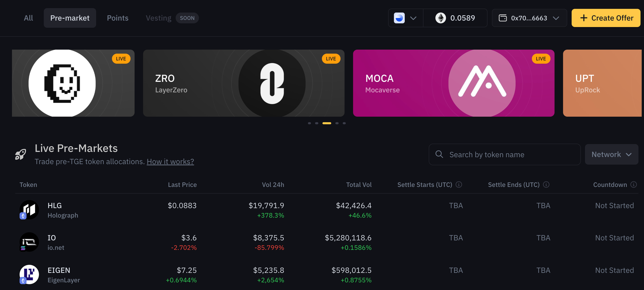This screenshot has height=290, width=644.
Task: Click the io.net IO token logo
Action: 29,242
